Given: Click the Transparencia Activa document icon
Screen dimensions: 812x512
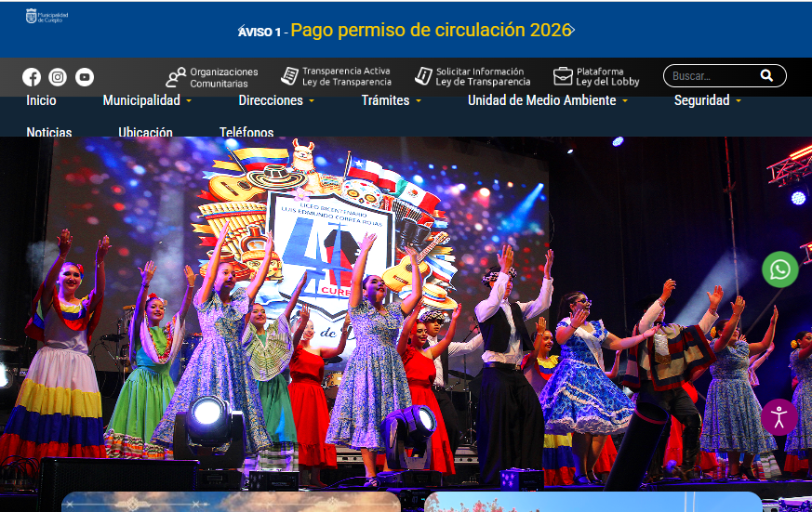Looking at the screenshot, I should 289,76.
